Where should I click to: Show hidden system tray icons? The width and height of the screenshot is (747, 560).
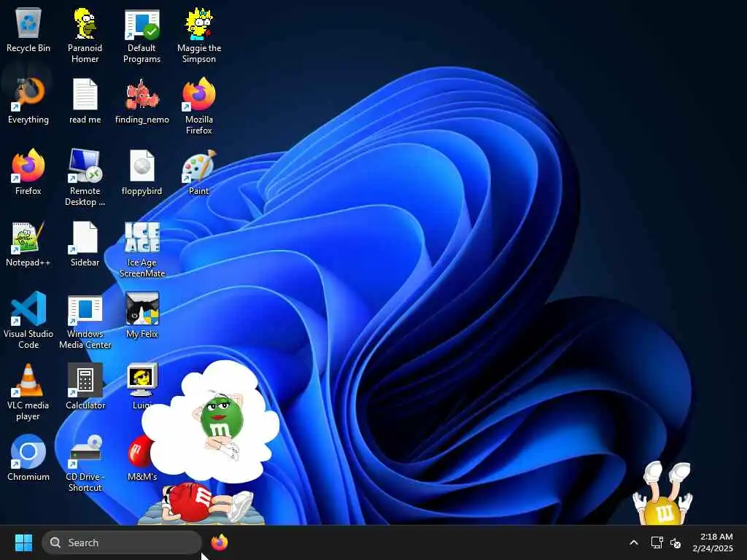[634, 542]
